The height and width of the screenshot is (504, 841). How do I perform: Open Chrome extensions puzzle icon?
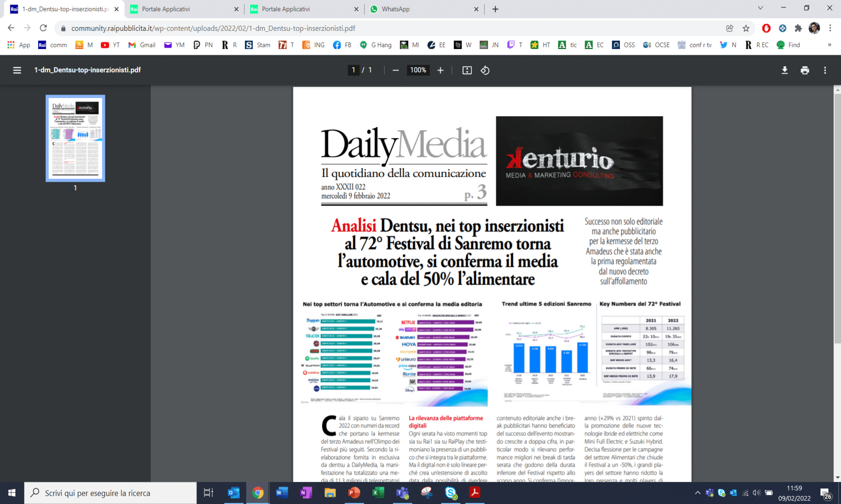click(x=798, y=28)
